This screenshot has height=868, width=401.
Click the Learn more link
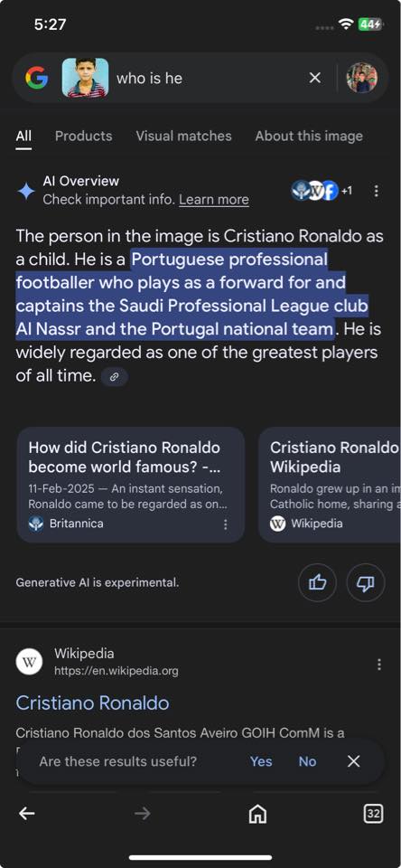[x=214, y=200]
